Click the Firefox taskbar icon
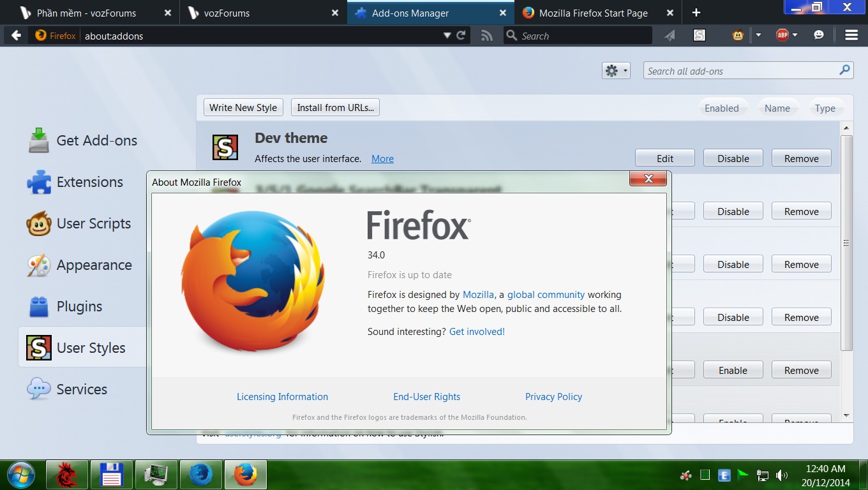The height and width of the screenshot is (490, 868). point(246,475)
